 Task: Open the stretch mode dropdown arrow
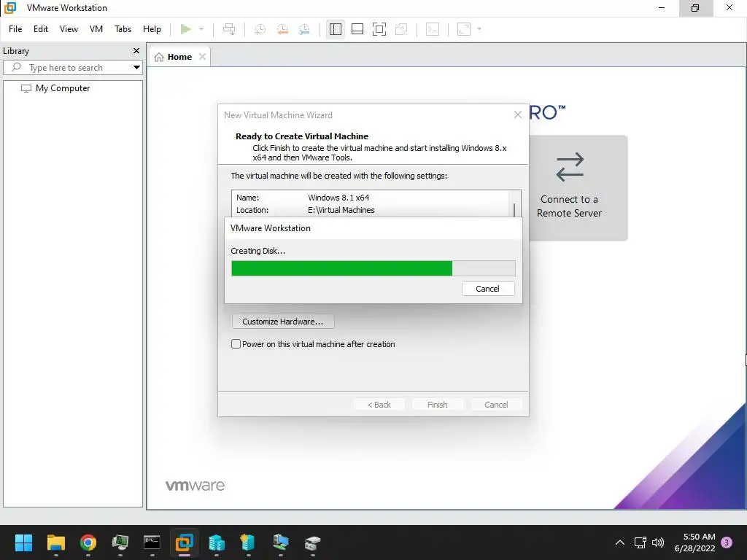coord(479,29)
